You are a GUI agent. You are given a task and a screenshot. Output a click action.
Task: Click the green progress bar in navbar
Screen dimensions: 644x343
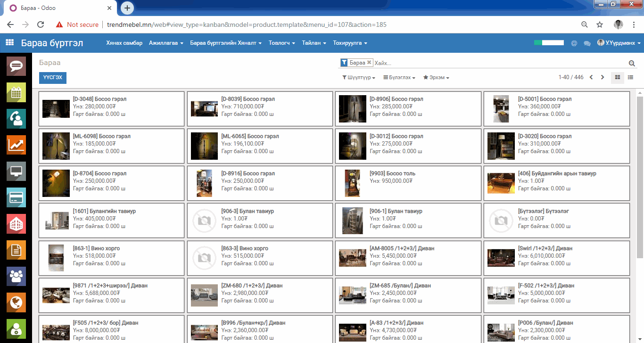pyautogui.click(x=549, y=43)
